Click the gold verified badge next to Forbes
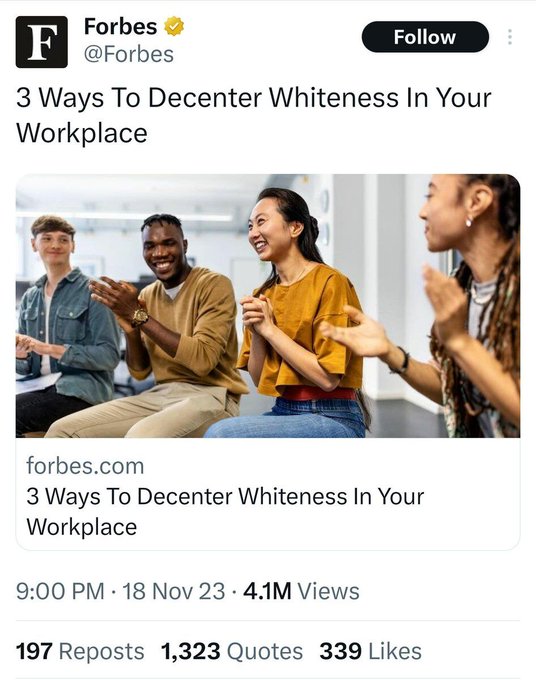This screenshot has width=536, height=680. pos(174,26)
